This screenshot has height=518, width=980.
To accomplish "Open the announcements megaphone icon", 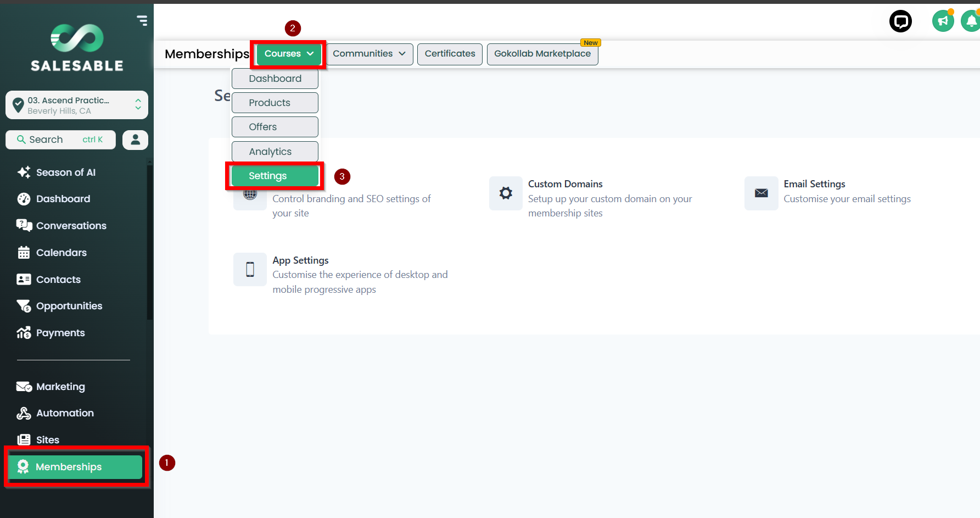I will point(943,21).
